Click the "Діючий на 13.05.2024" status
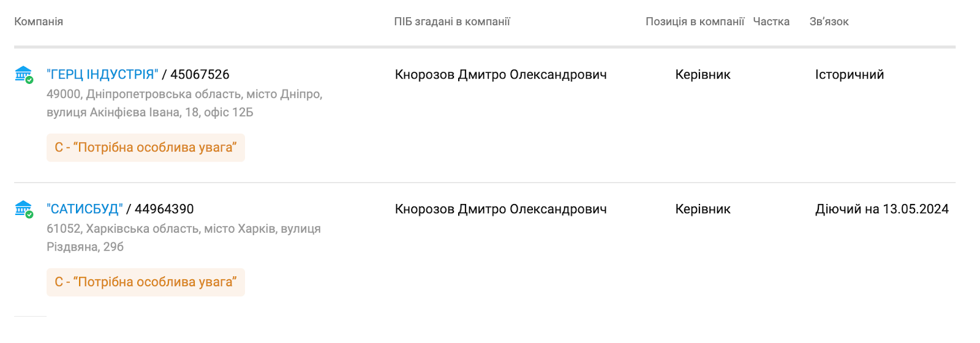 881,209
